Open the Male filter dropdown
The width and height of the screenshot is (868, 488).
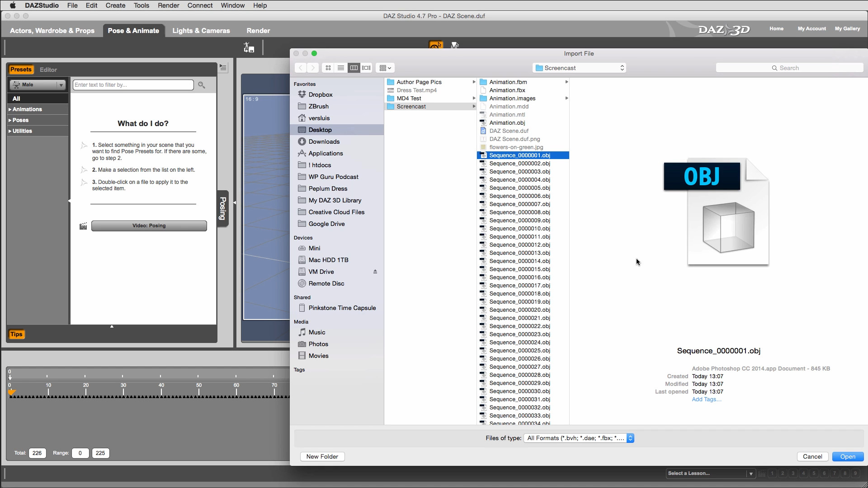click(38, 84)
